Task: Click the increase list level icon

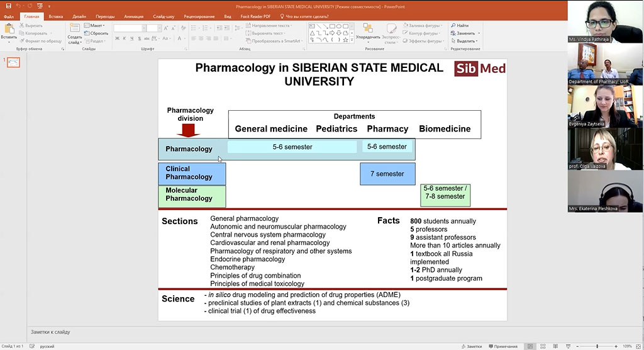Action: [x=227, y=28]
